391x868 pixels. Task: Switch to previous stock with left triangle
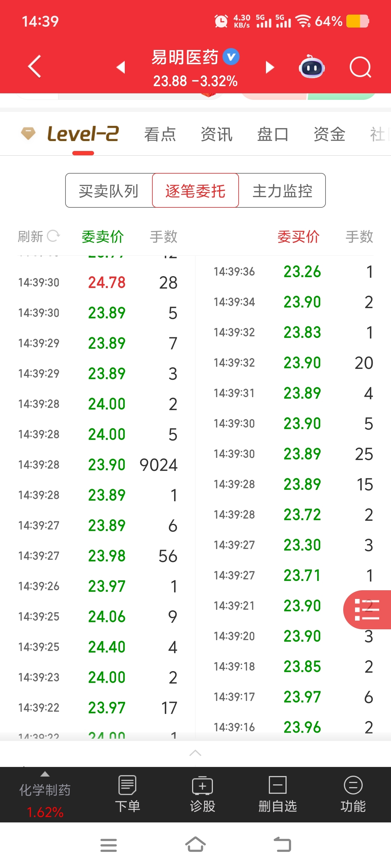121,67
